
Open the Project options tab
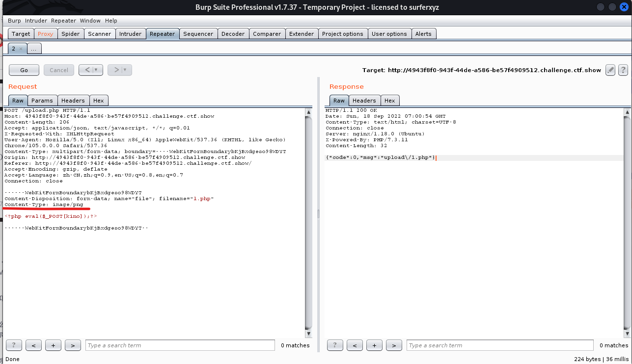(342, 34)
